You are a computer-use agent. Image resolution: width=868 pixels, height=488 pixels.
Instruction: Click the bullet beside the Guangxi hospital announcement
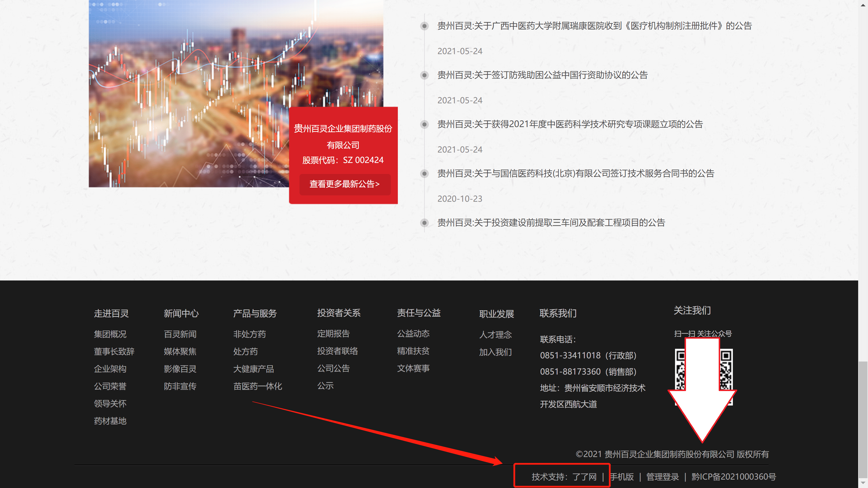[424, 26]
